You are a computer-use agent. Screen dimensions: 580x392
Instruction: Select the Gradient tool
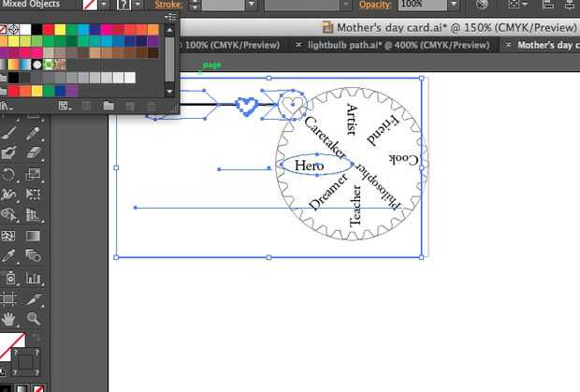point(33,236)
